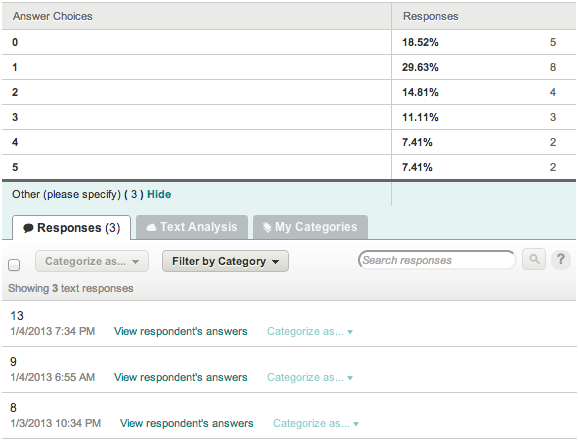Click the arrow beside Categorize as for response 13
The width and height of the screenshot is (579, 441).
tap(350, 332)
